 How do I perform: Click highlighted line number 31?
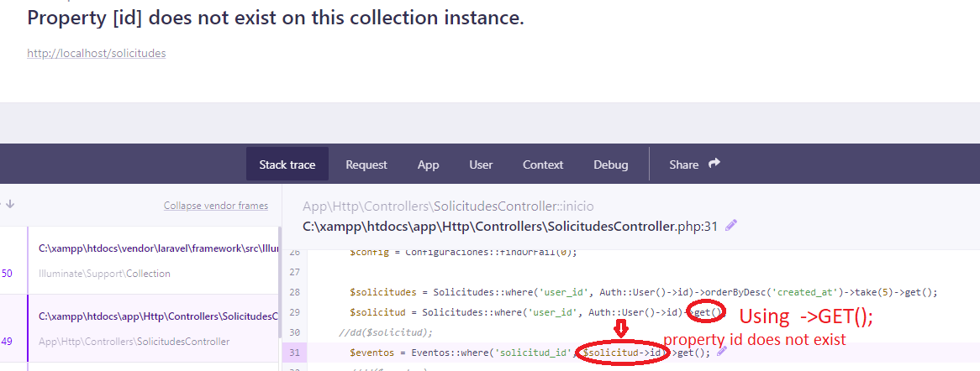(295, 353)
